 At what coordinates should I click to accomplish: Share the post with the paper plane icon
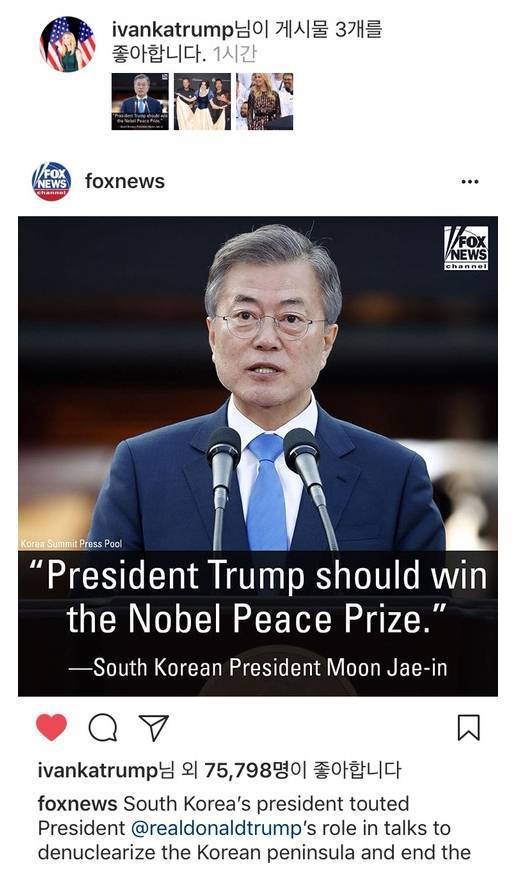pyautogui.click(x=153, y=728)
